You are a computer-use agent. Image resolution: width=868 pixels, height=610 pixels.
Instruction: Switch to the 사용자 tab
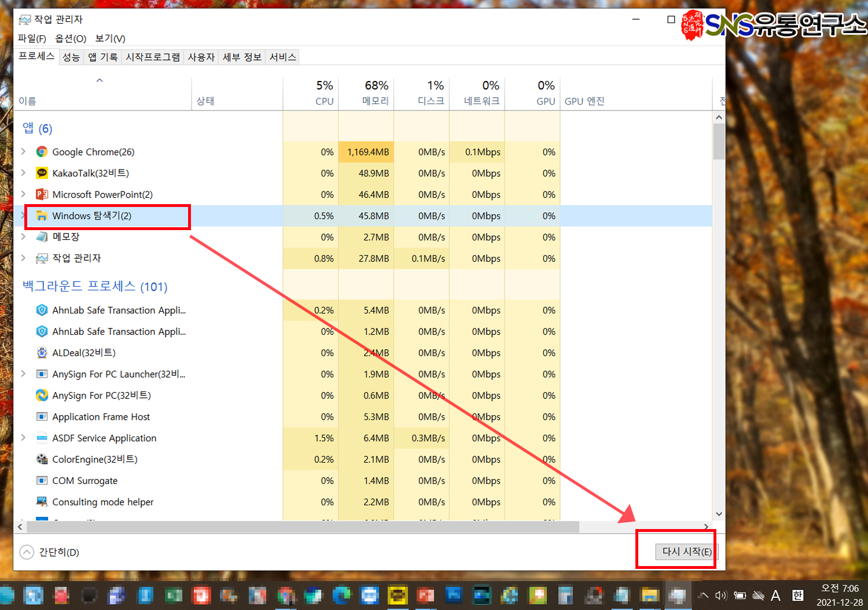201,57
